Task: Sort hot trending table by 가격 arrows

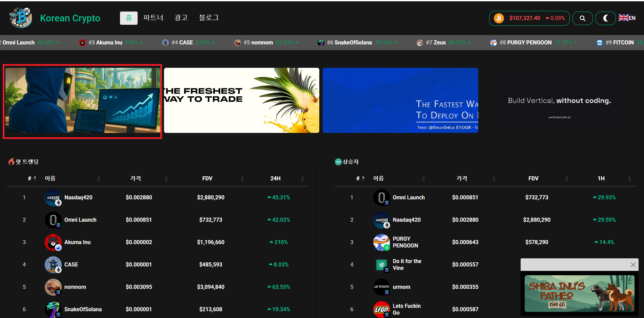Action: tap(166, 179)
